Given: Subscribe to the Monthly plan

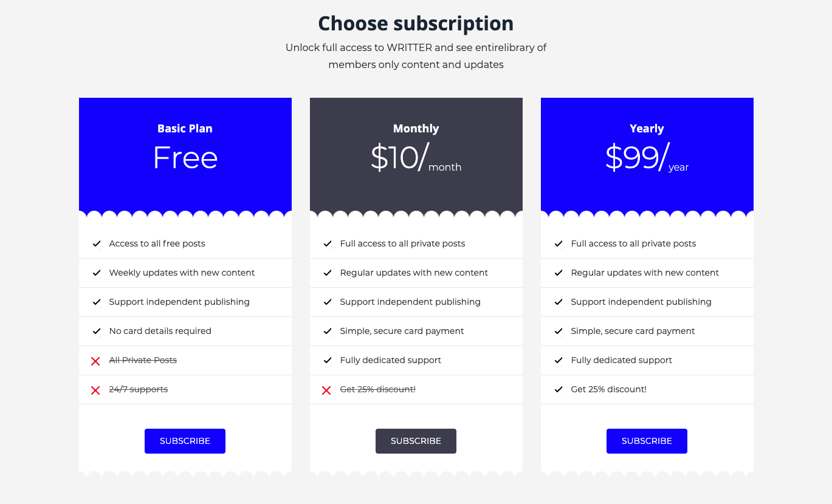Looking at the screenshot, I should coord(416,441).
